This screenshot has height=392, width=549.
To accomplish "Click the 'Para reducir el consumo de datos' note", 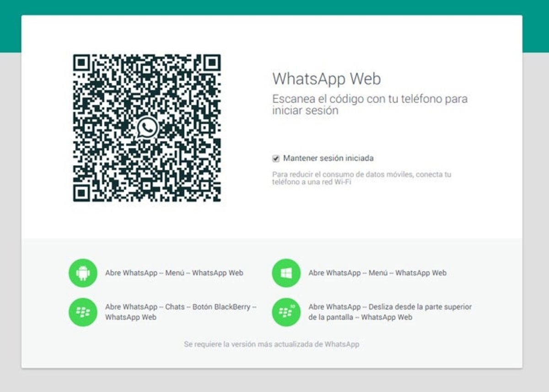I will point(361,178).
